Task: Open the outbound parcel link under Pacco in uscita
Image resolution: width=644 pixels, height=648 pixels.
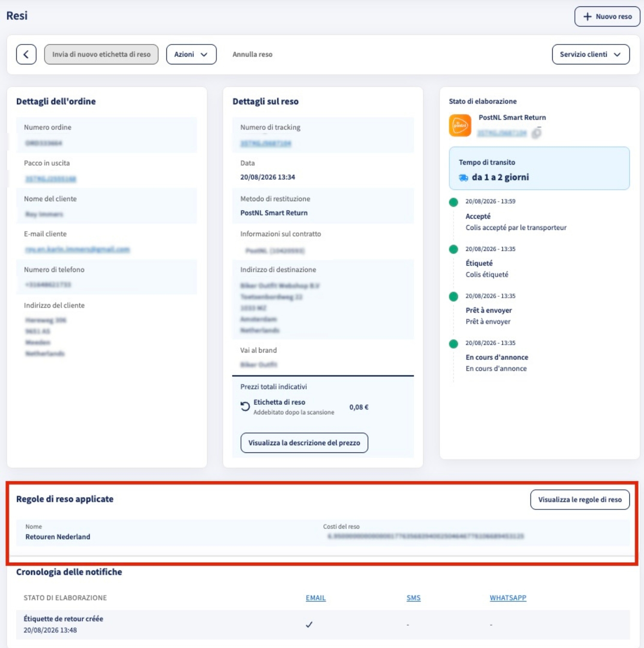Action: pos(51,179)
